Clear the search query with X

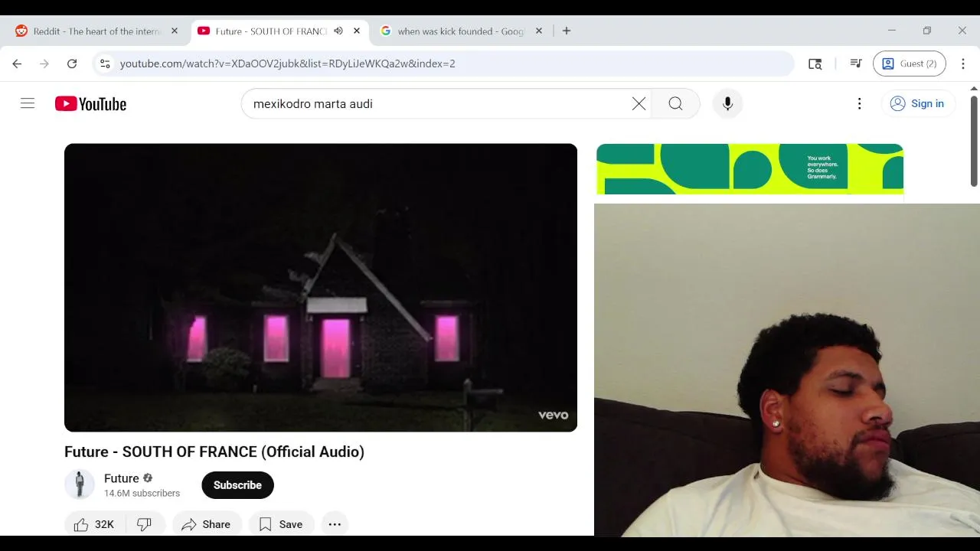pyautogui.click(x=639, y=104)
